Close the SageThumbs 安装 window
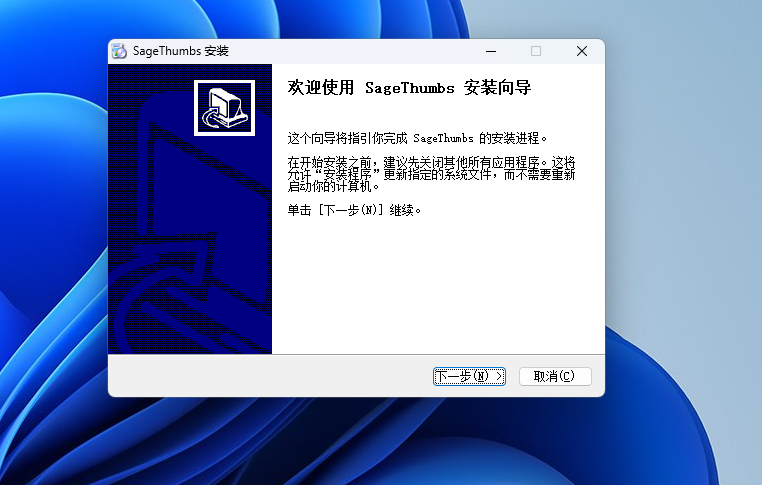The height and width of the screenshot is (485, 762). [582, 51]
